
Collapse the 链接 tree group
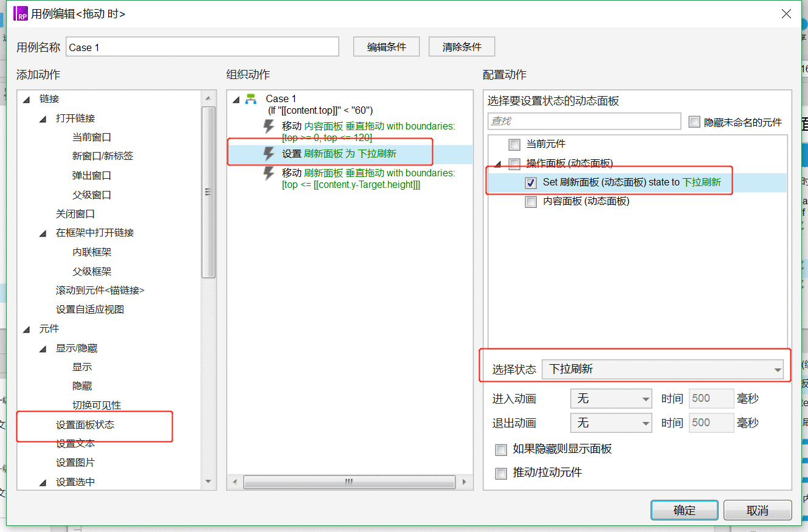tap(26, 100)
